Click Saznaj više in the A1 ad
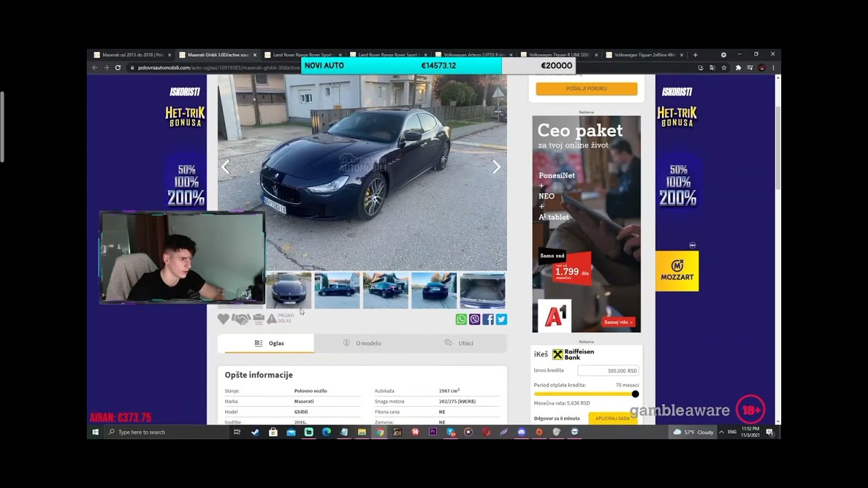 click(x=618, y=322)
